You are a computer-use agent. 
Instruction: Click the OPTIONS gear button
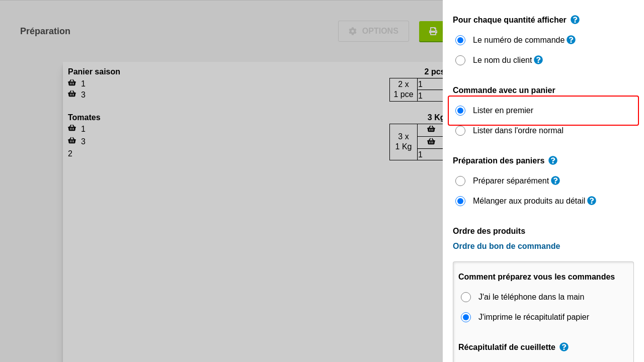coord(373,31)
